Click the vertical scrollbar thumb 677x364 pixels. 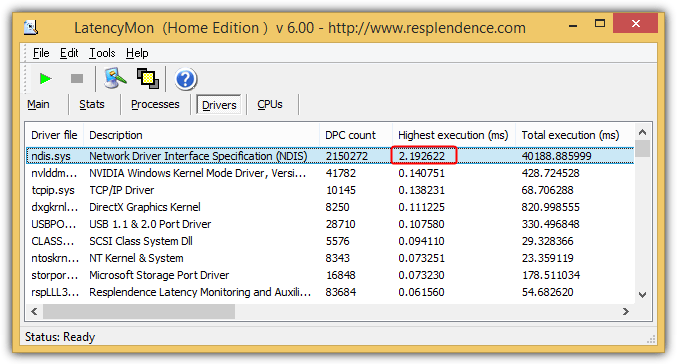[642, 149]
